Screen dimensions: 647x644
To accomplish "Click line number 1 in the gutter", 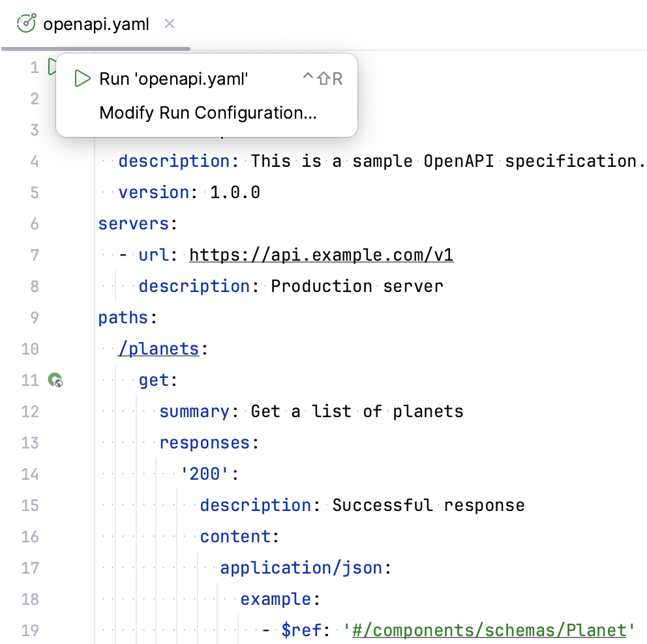I will point(34,66).
